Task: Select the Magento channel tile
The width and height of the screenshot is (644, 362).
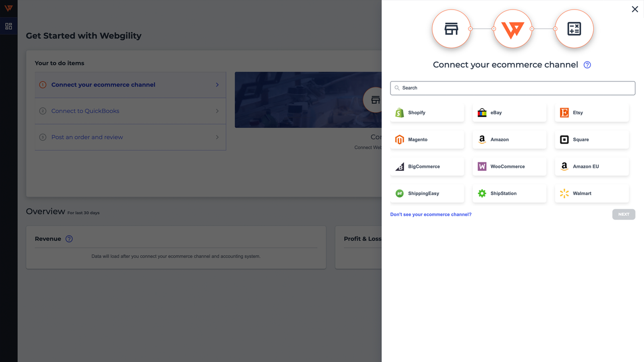Action: (400, 139)
